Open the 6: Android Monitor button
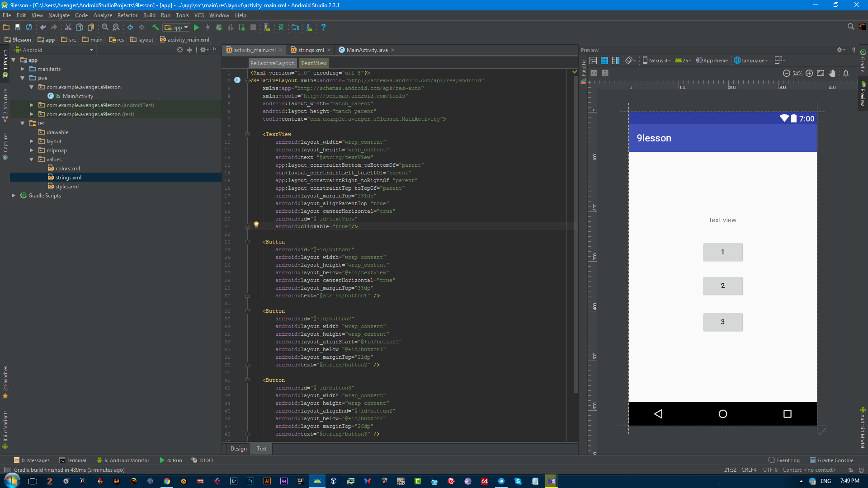This screenshot has width=868, height=488. tap(123, 460)
